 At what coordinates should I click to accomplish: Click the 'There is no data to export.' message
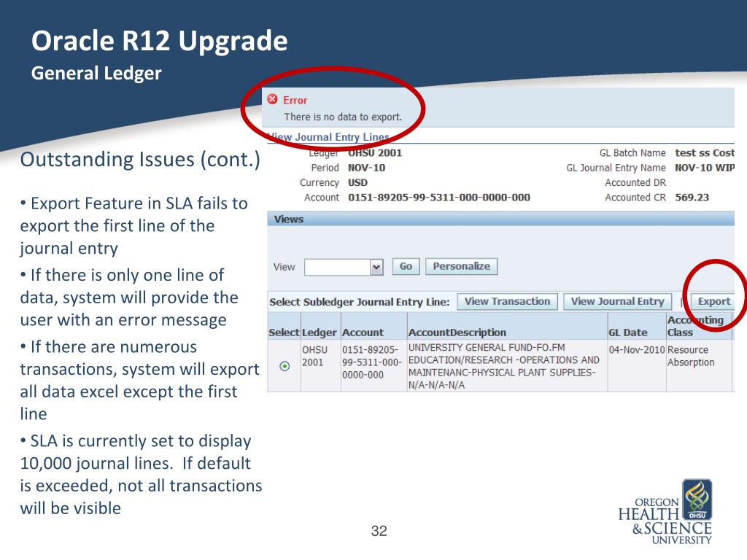click(343, 117)
